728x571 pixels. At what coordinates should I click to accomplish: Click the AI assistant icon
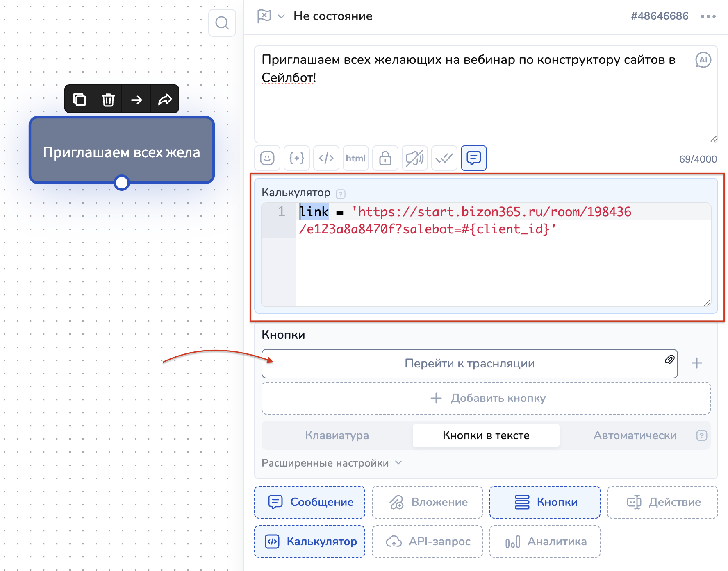coord(703,60)
